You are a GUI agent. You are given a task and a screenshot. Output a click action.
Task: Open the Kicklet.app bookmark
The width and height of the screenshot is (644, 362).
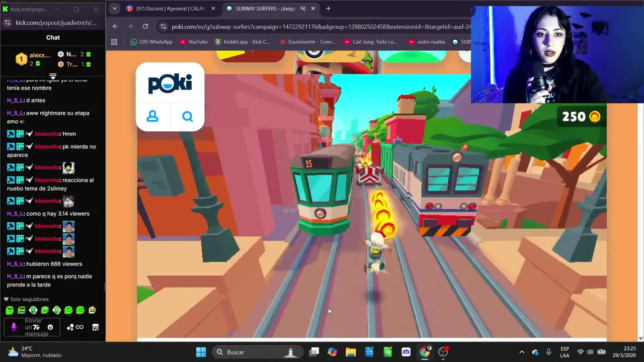coord(243,42)
